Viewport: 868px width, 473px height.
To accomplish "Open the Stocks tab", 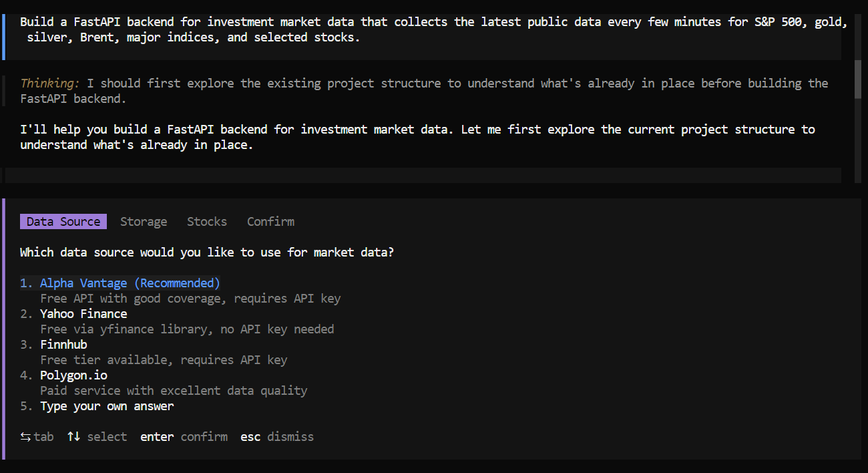I will coord(207,221).
